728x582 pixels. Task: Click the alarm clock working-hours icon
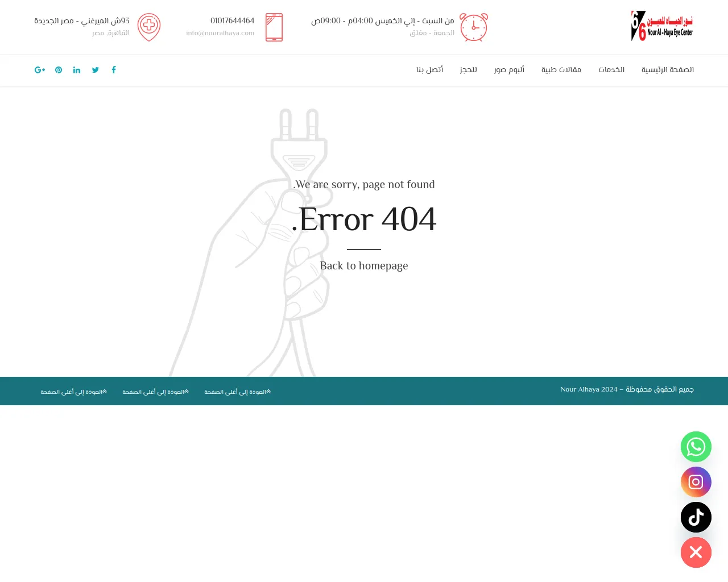[x=474, y=27]
